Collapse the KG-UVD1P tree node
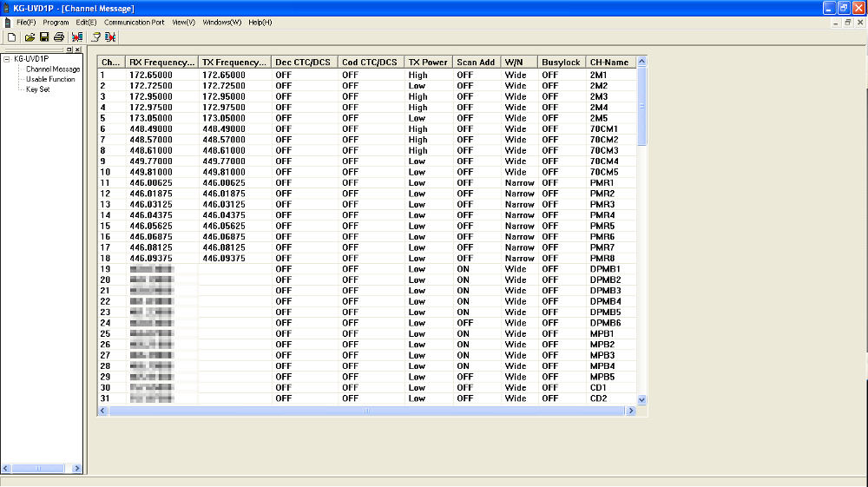 [x=7, y=59]
